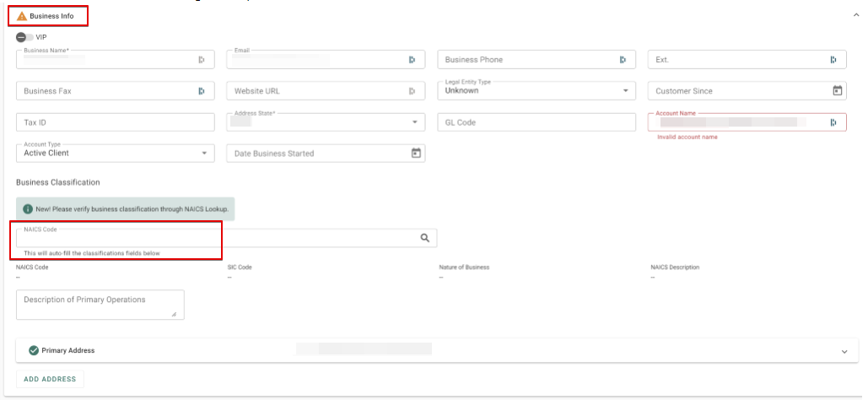Click the Description of Primary Operations textbox
The height and width of the screenshot is (400, 868).
(100, 305)
